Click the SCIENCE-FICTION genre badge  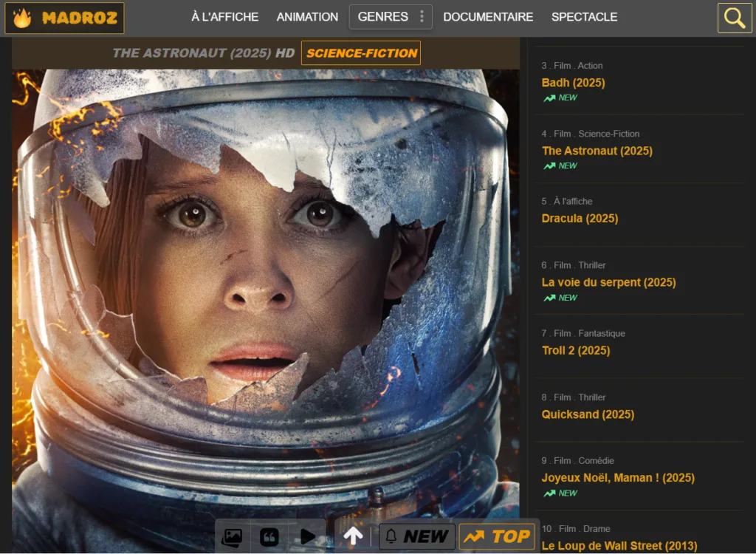pos(360,52)
